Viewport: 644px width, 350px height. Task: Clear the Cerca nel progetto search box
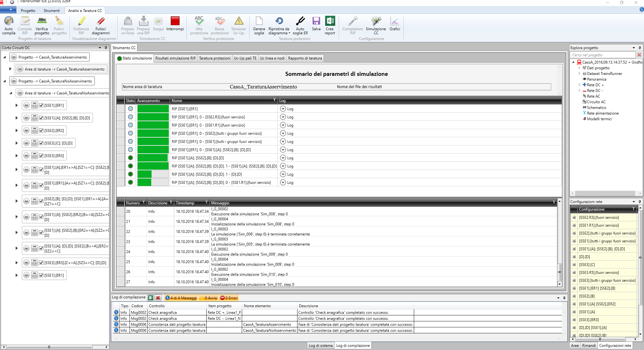639,55
